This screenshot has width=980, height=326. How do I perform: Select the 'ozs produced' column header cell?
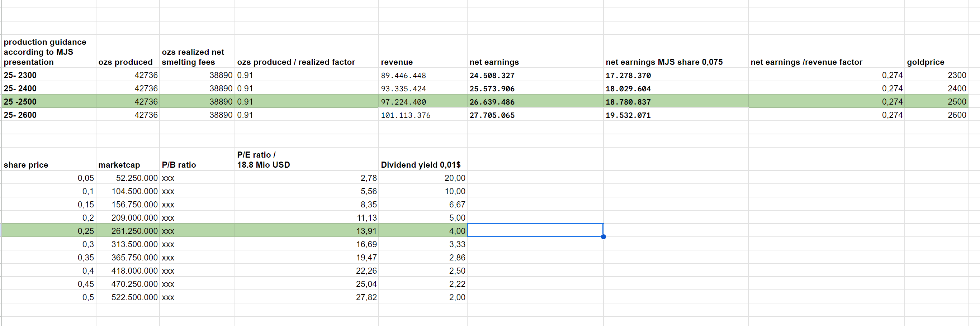click(125, 62)
